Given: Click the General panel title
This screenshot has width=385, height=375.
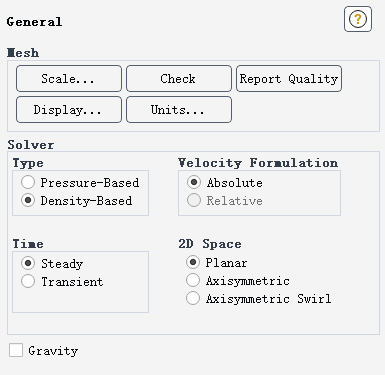Looking at the screenshot, I should click(34, 22).
